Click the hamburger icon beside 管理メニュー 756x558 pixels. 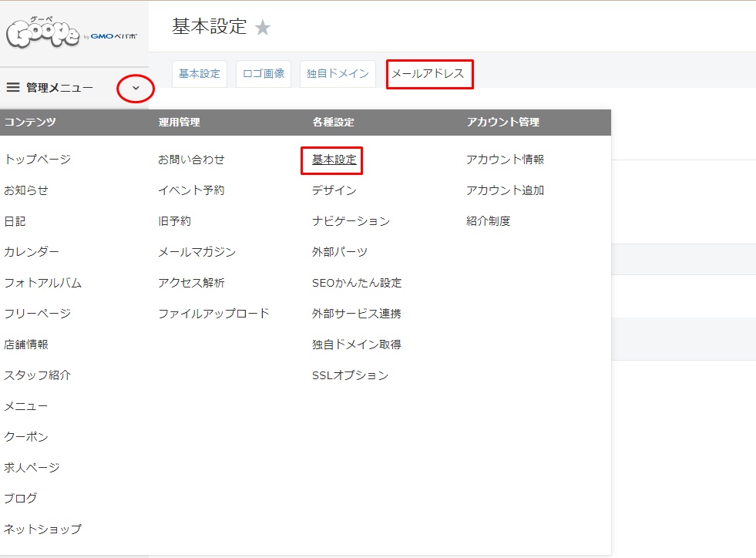point(13,87)
